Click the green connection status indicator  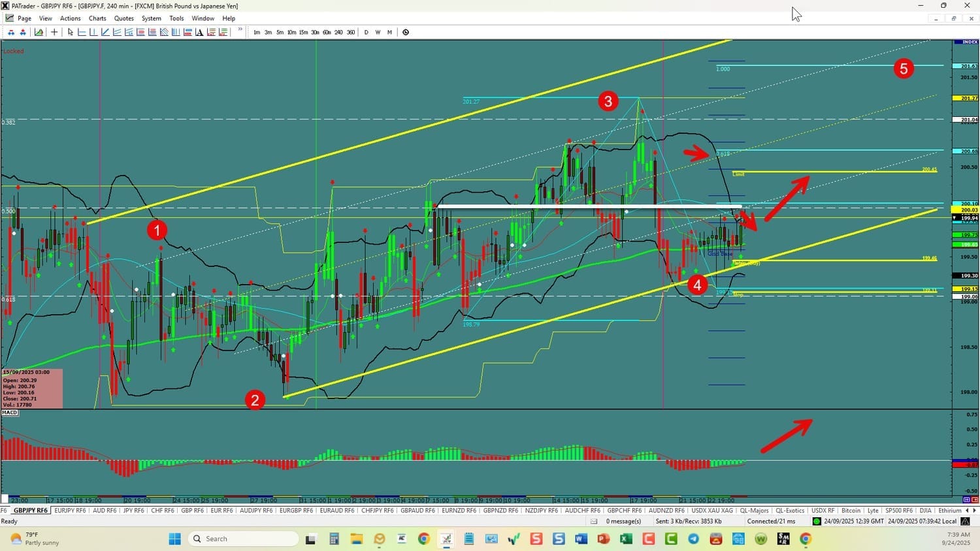click(817, 521)
